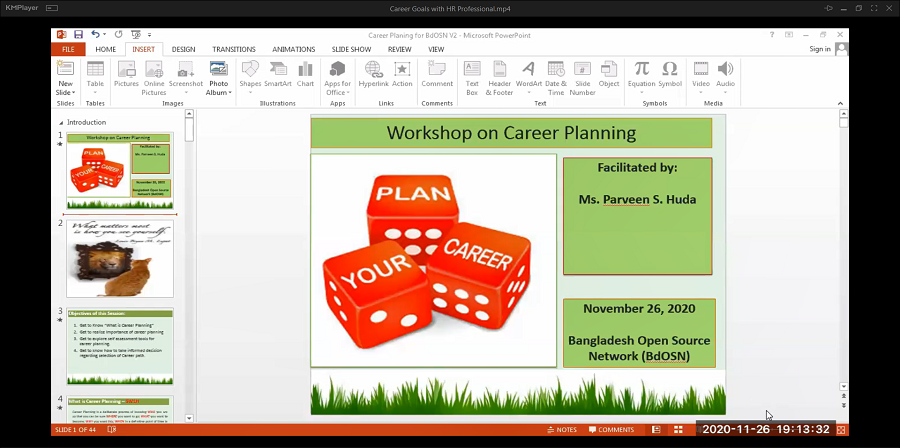900x448 pixels.
Task: Select slide 3 Objectives thumbnail
Action: pyautogui.click(x=120, y=346)
